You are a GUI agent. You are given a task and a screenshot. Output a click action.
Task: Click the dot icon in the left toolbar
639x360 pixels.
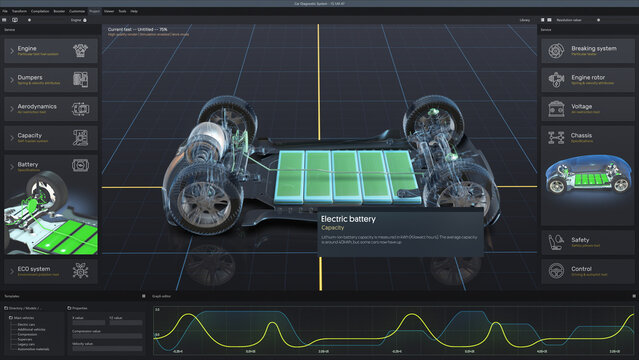click(x=29, y=20)
